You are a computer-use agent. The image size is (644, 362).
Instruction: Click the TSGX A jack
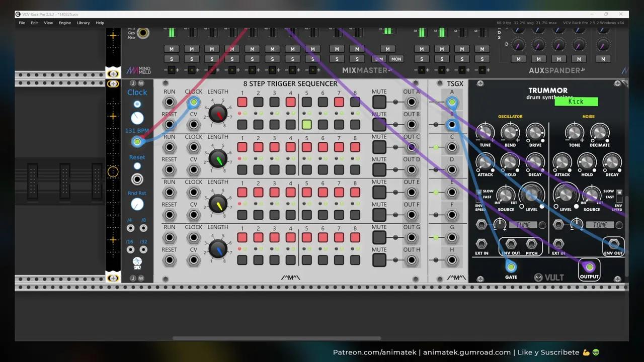452,103
